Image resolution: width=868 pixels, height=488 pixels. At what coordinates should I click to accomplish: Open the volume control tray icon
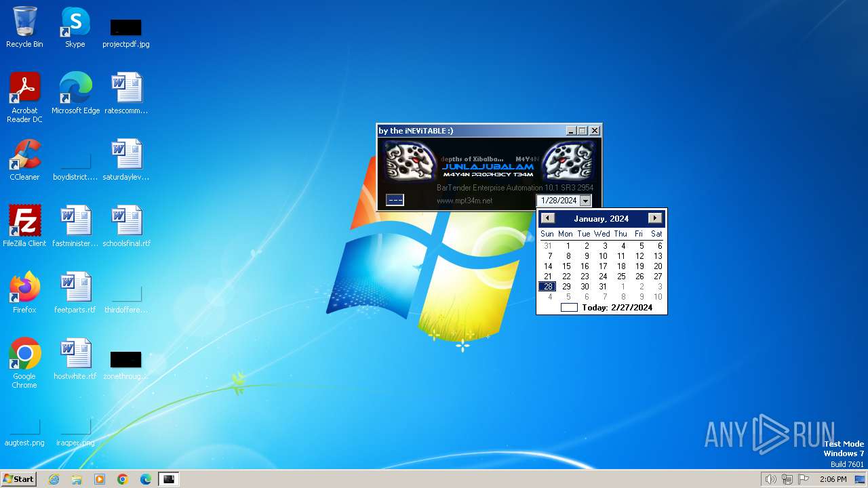pyautogui.click(x=771, y=479)
